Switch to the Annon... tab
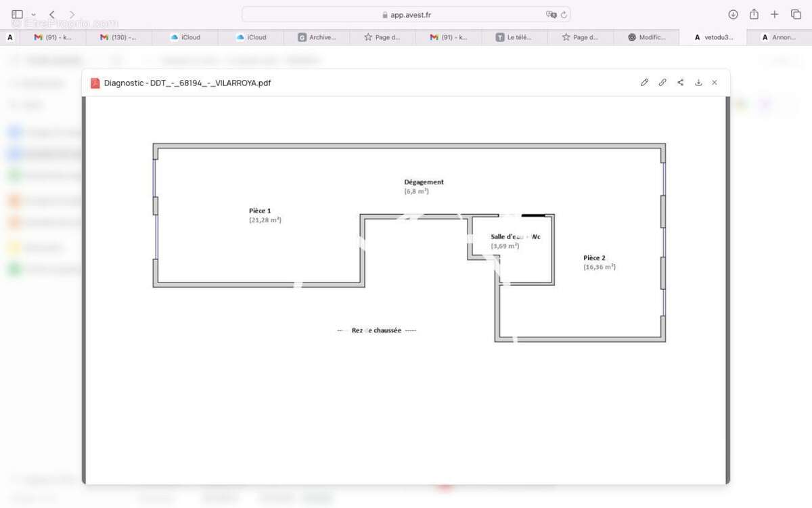This screenshot has width=812, height=508. pyautogui.click(x=778, y=37)
